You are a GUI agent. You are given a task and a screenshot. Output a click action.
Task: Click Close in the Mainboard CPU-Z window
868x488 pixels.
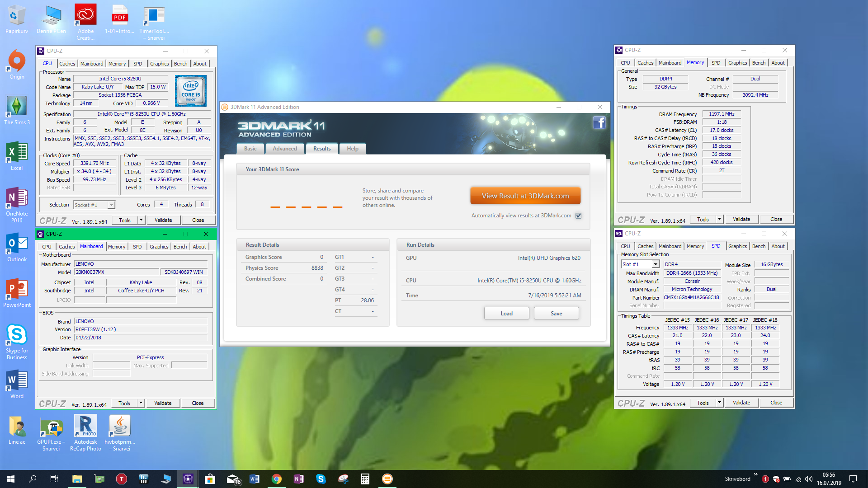pyautogui.click(x=198, y=403)
